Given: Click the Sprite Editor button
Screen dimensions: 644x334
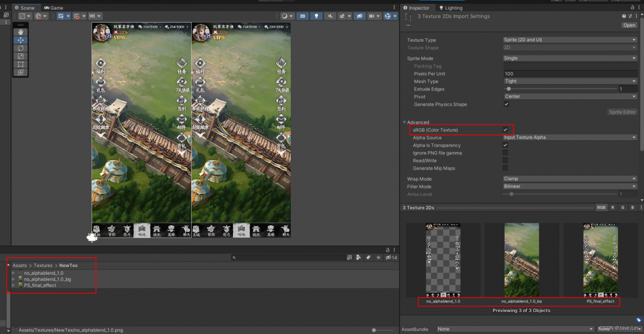Looking at the screenshot, I should pyautogui.click(x=623, y=112).
